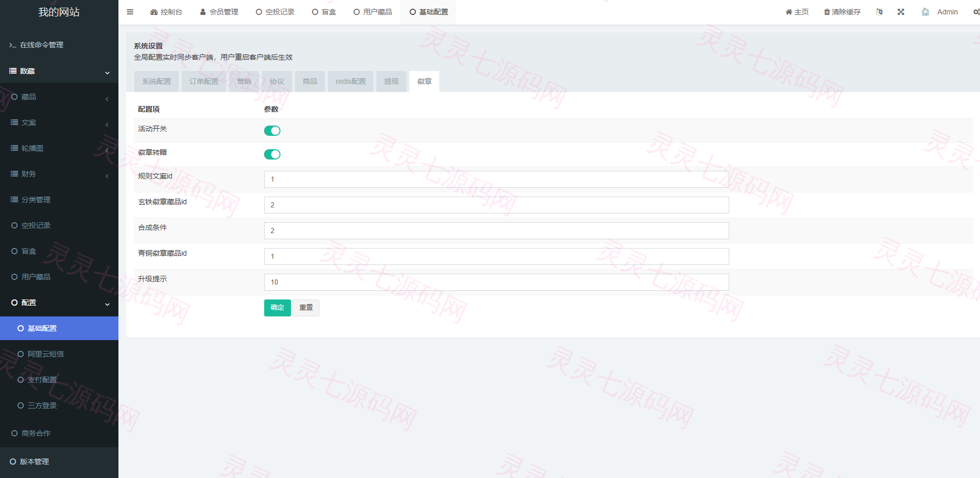Go to 主页 home link
The height and width of the screenshot is (478, 980).
797,12
